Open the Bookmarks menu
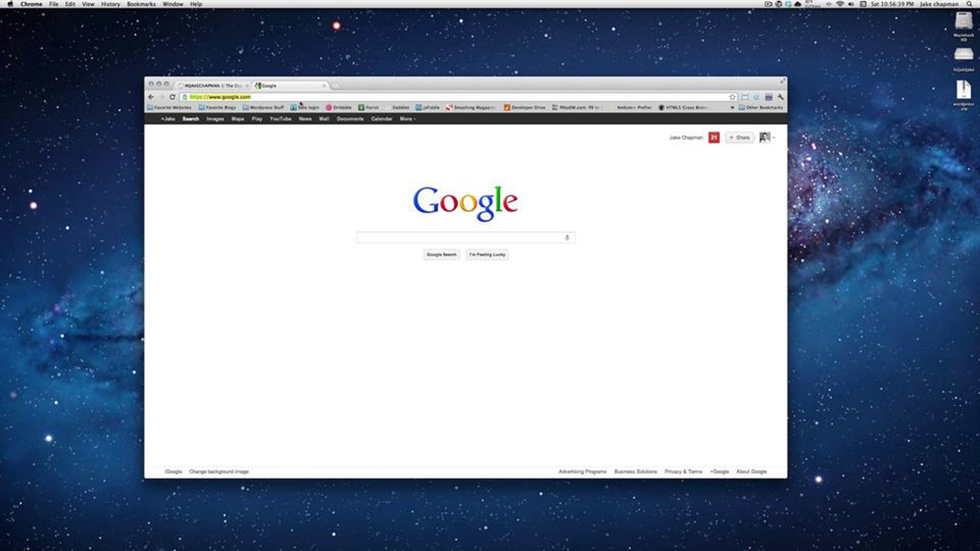Viewport: 980px width, 551px height. pyautogui.click(x=141, y=4)
